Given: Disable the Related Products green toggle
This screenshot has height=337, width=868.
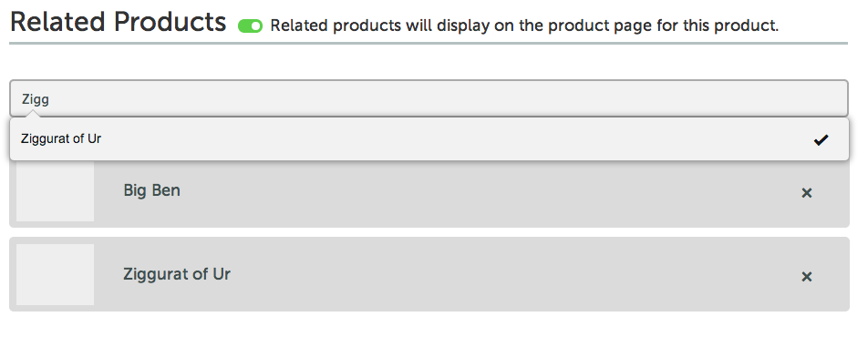Looking at the screenshot, I should click(250, 26).
